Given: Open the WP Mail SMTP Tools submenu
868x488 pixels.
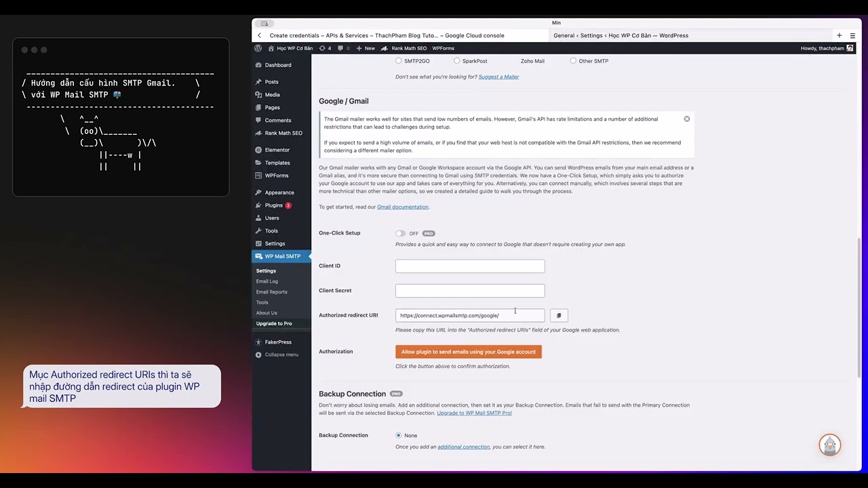Looking at the screenshot, I should 262,302.
